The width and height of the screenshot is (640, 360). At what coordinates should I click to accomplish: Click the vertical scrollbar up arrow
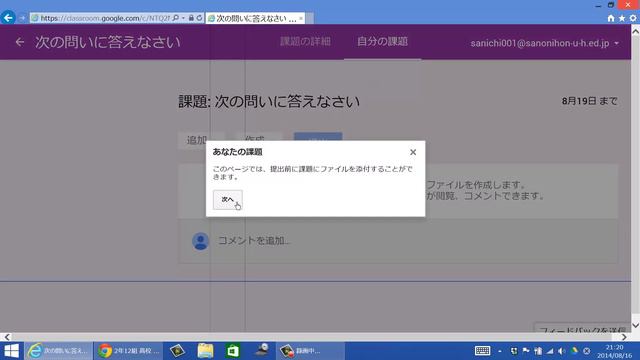click(636, 31)
